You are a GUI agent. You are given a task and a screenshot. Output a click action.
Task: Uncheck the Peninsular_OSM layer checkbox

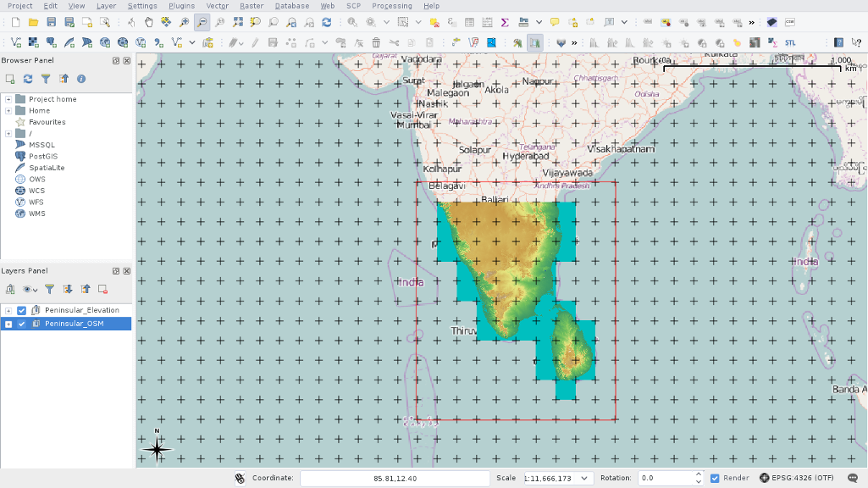(x=22, y=324)
